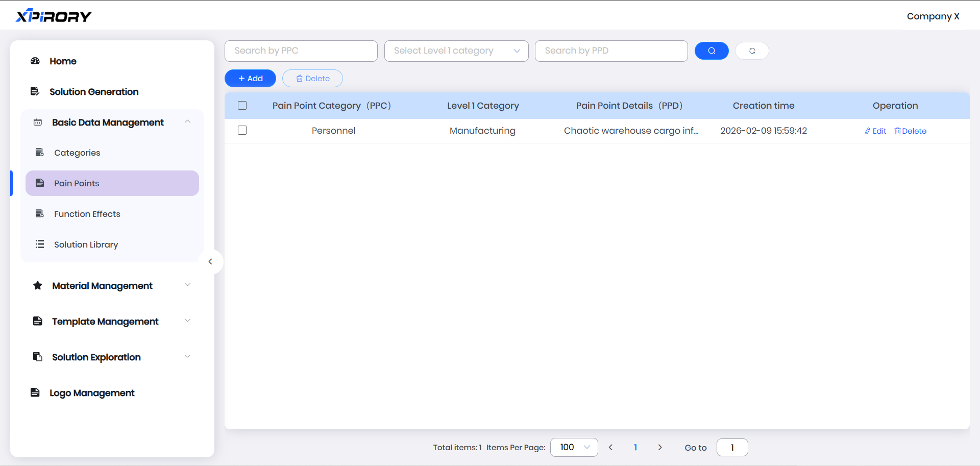The image size is (980, 466).
Task: Collapse the Basic Data Management section
Action: click(187, 122)
